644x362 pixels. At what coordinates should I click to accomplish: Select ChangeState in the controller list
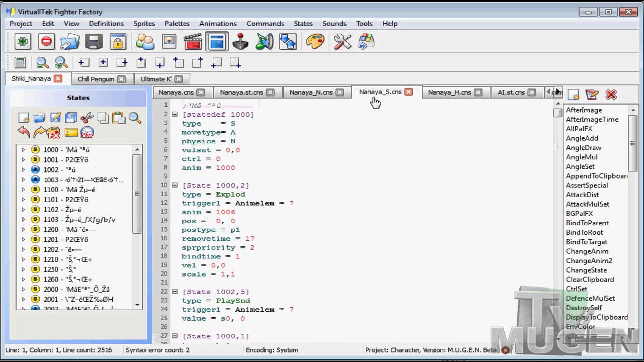(x=586, y=270)
